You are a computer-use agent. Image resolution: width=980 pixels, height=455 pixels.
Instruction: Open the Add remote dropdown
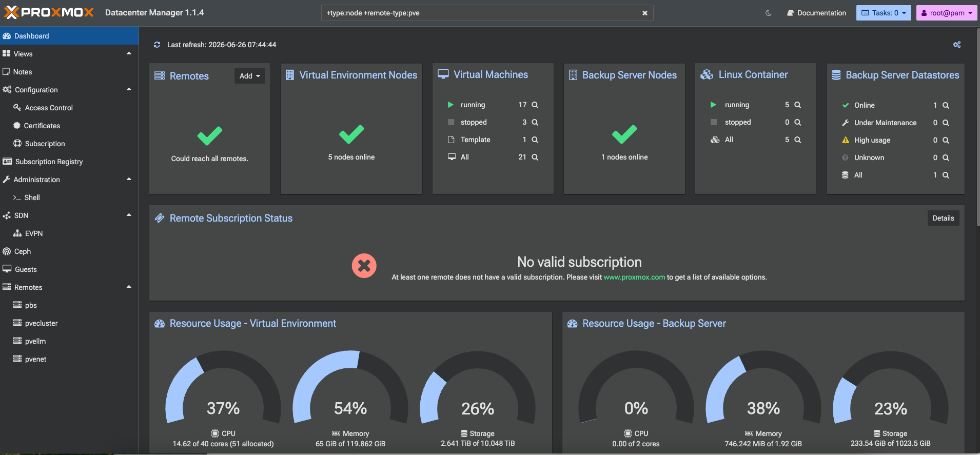tap(250, 76)
